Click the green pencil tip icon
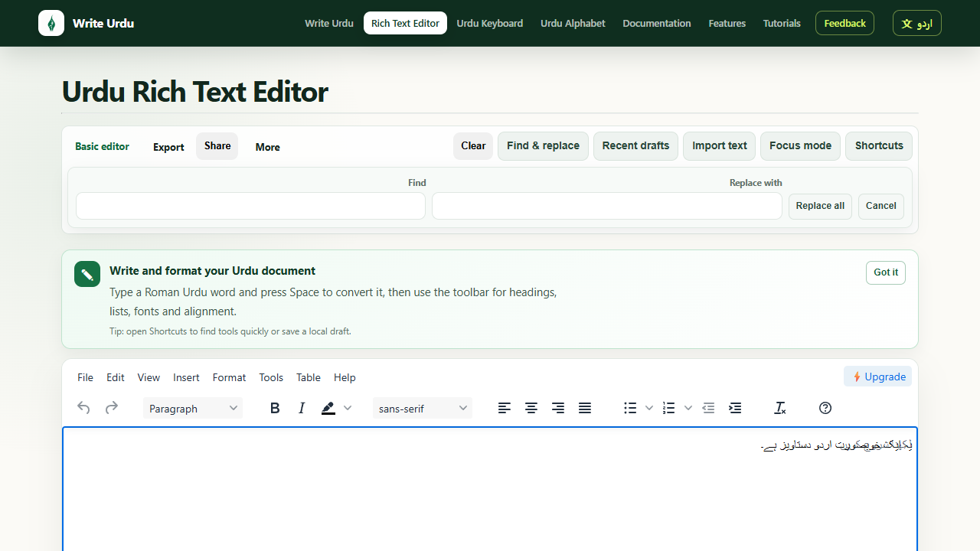The image size is (980, 551). coord(87,274)
